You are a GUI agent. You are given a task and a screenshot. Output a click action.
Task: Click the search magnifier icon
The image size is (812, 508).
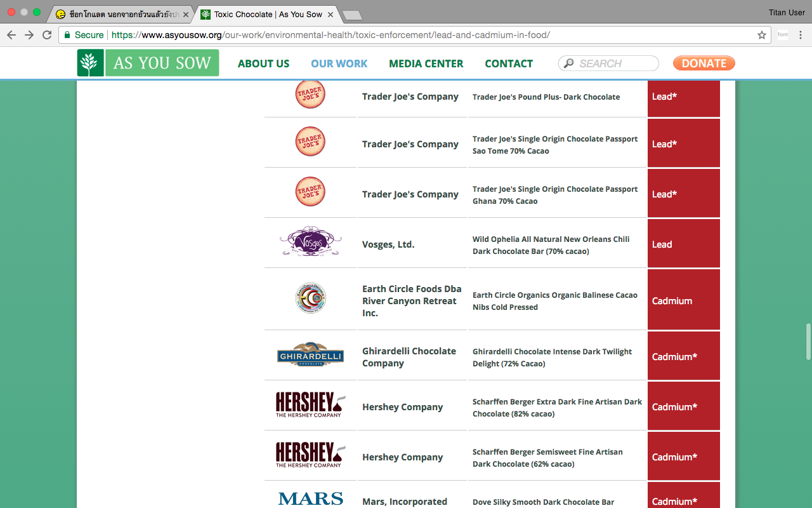[x=568, y=63]
